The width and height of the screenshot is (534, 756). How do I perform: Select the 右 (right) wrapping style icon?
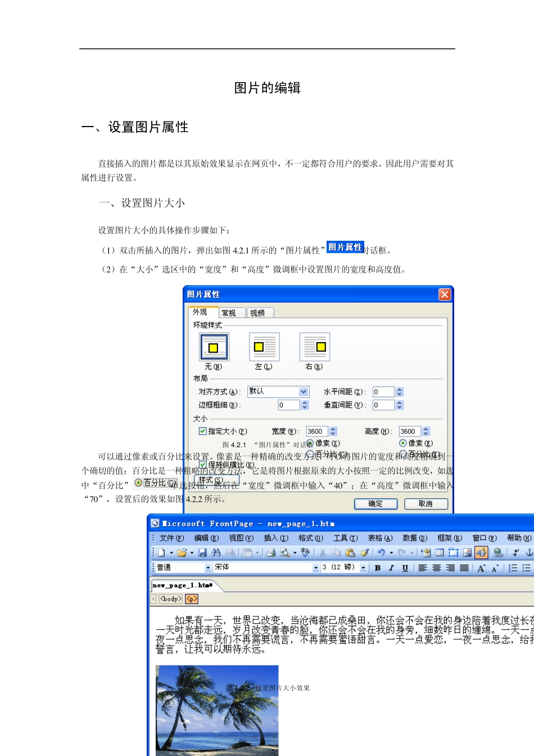pos(314,347)
